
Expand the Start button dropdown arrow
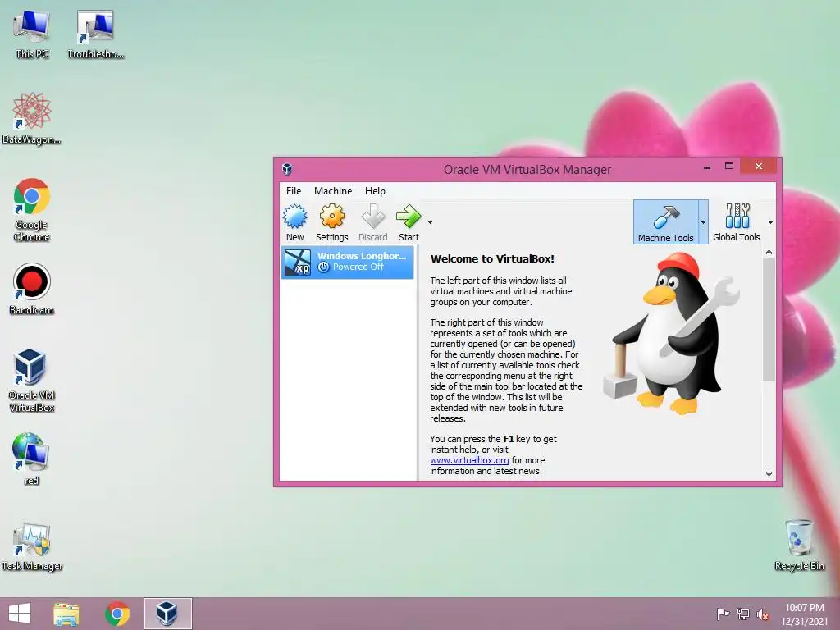[x=430, y=222]
